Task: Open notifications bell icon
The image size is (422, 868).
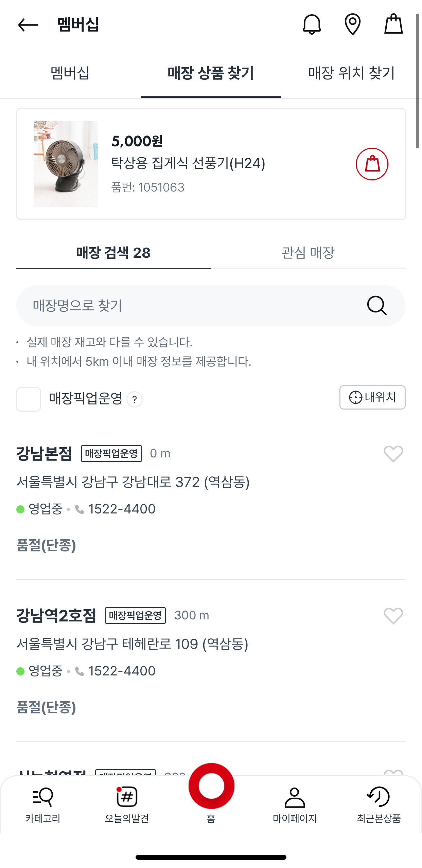Action: 312,24
